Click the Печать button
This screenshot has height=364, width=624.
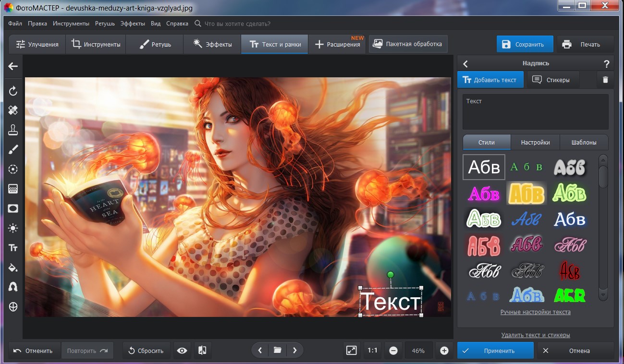coord(585,44)
